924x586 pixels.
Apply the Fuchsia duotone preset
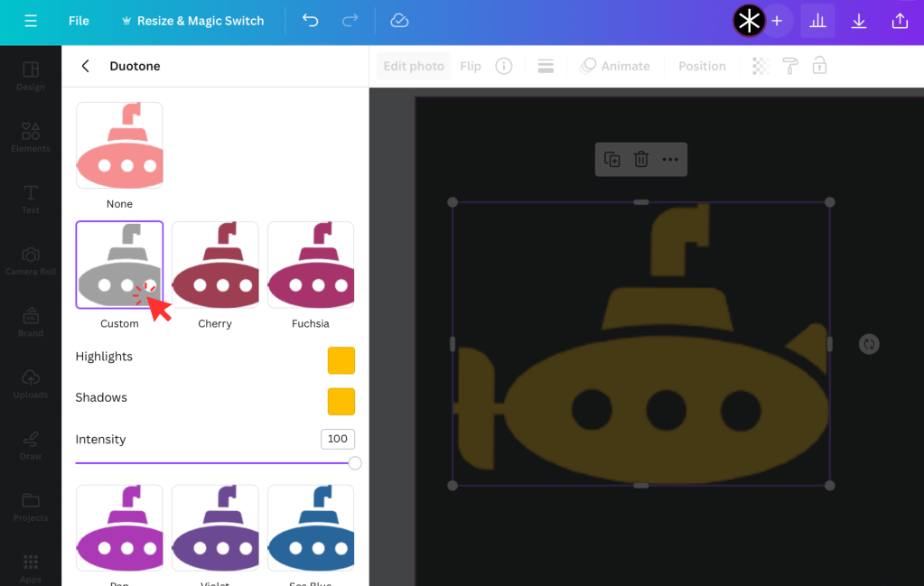311,265
